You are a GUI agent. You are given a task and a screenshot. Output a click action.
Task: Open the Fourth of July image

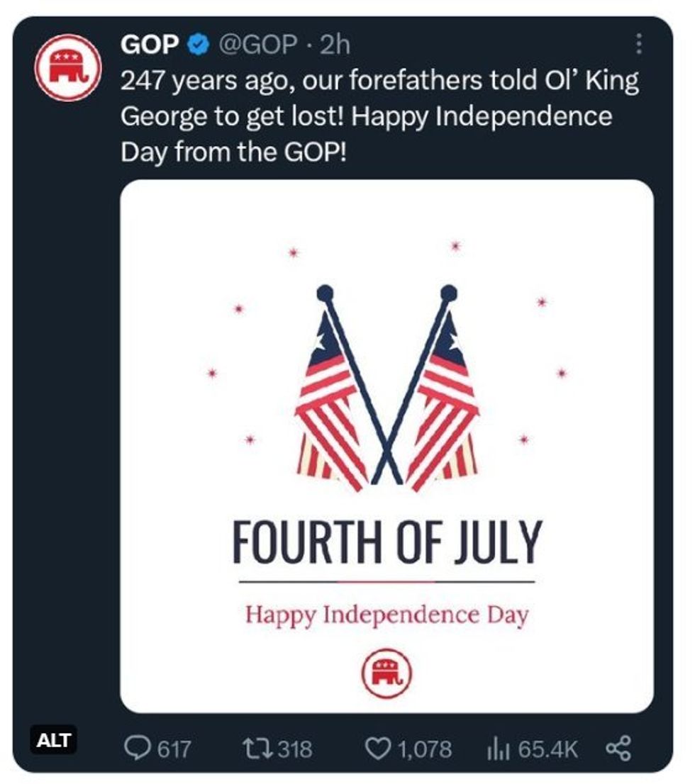pos(387,447)
